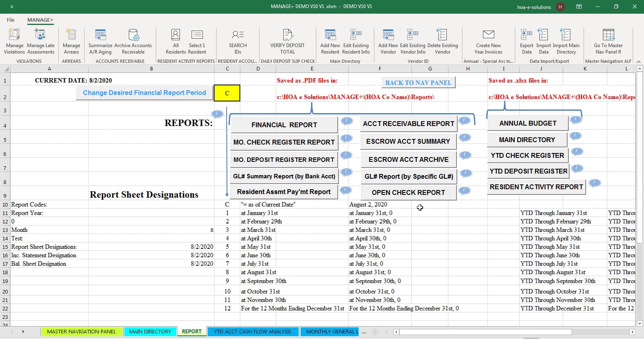
Task: Show info bubble beside Resident Activity Report
Action: click(594, 183)
